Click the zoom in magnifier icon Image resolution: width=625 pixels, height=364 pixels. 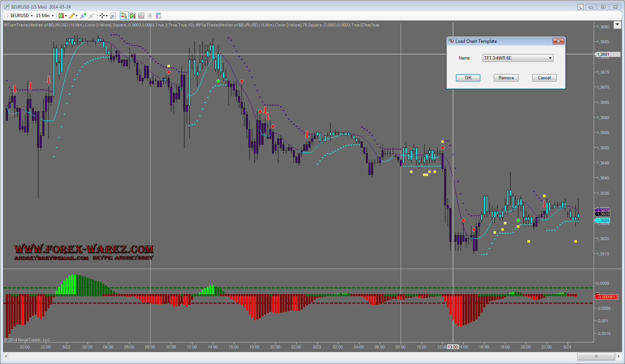(83, 16)
